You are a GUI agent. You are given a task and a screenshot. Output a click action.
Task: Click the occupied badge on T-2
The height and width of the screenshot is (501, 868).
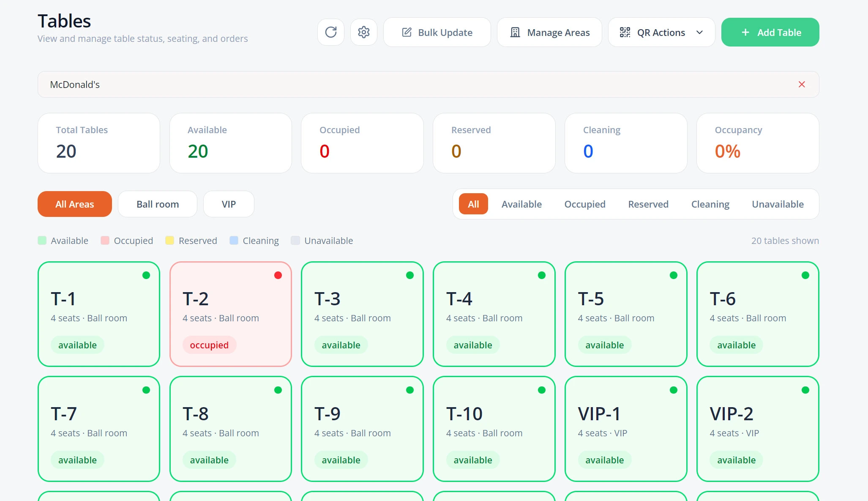[x=209, y=345]
